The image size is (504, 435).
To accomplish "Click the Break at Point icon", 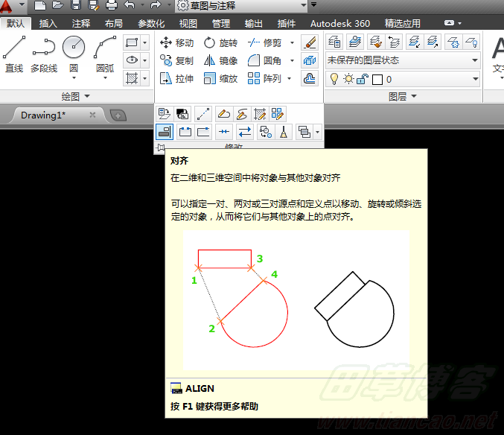I will [203, 132].
